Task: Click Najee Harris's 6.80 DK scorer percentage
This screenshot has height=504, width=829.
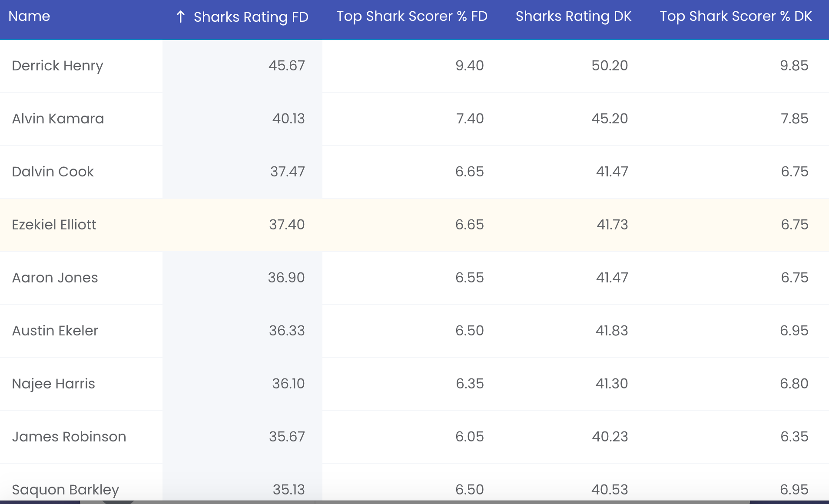Action: 794,384
